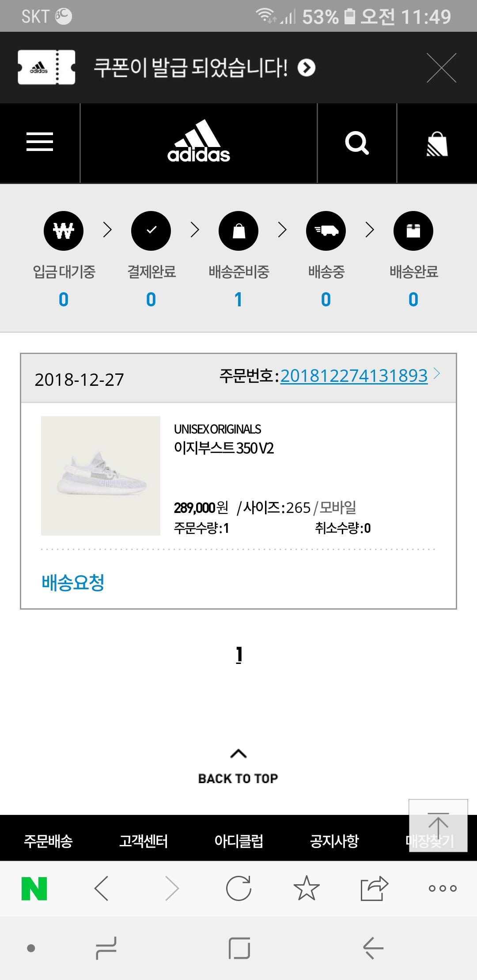Open the hamburger navigation menu
Image resolution: width=477 pixels, height=980 pixels.
click(40, 142)
